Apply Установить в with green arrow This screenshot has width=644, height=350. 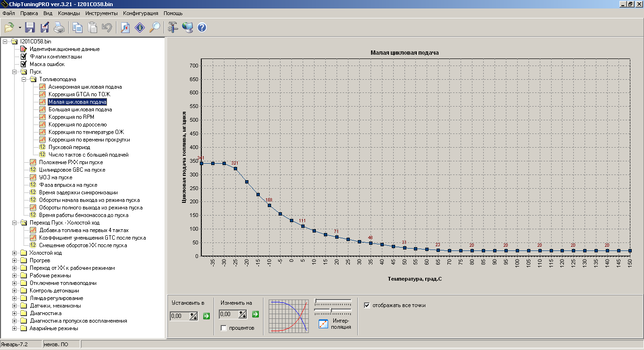click(206, 316)
